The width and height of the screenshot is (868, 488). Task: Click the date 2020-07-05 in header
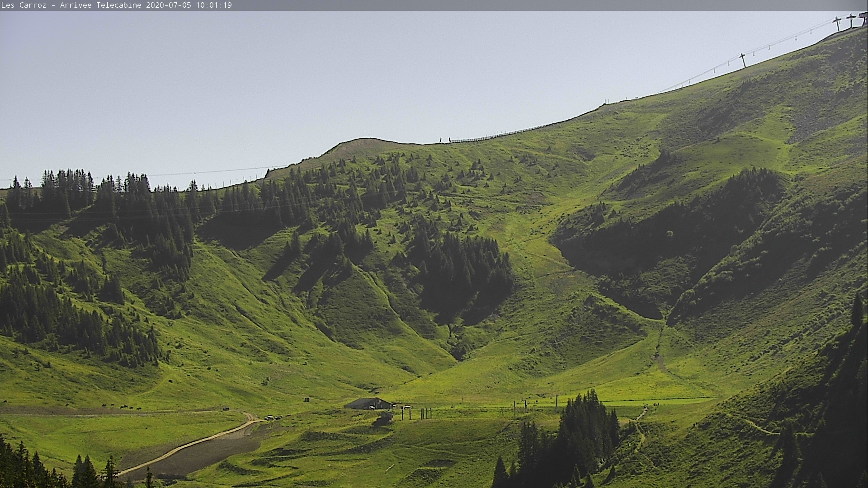[x=169, y=5]
